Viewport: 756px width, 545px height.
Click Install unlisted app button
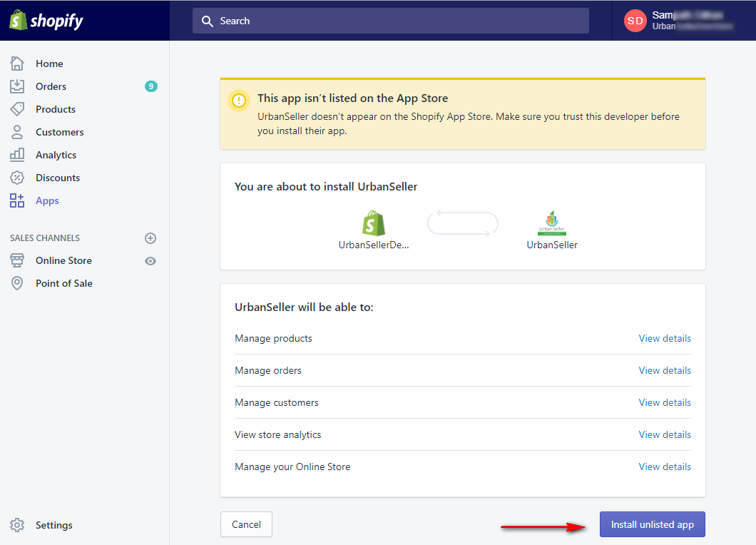(652, 524)
